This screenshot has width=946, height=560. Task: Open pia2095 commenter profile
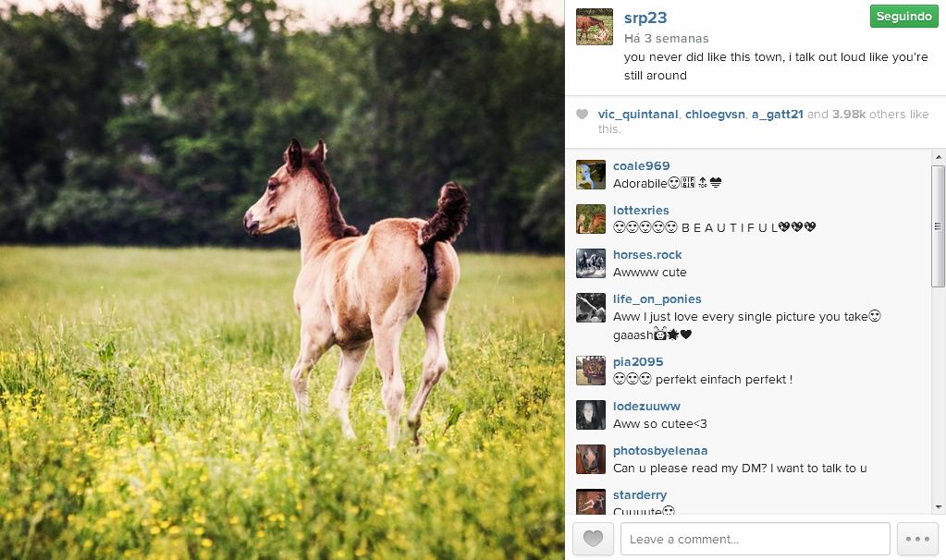click(638, 361)
